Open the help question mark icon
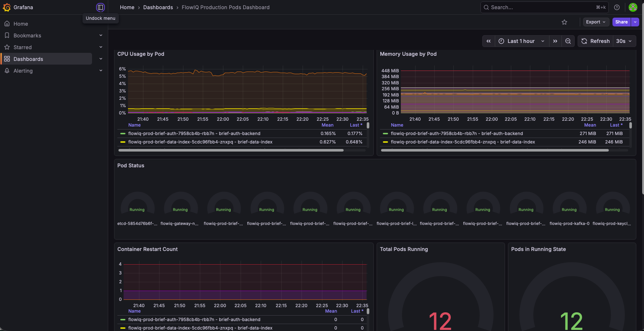Image resolution: width=644 pixels, height=331 pixels. [x=617, y=7]
